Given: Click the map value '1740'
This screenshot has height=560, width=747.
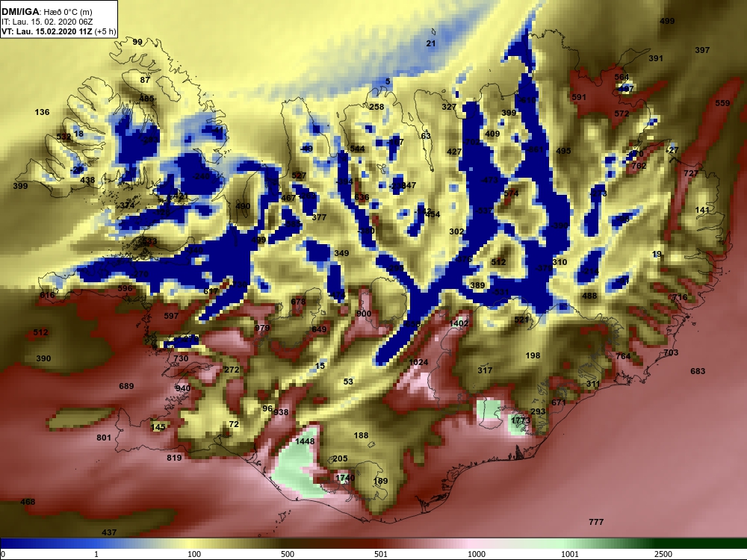Looking at the screenshot, I should click(x=345, y=478).
